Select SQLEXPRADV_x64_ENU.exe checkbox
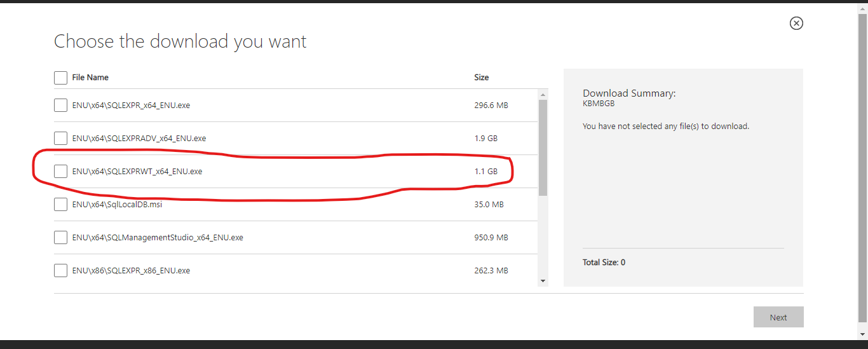The width and height of the screenshot is (868, 349). (60, 139)
